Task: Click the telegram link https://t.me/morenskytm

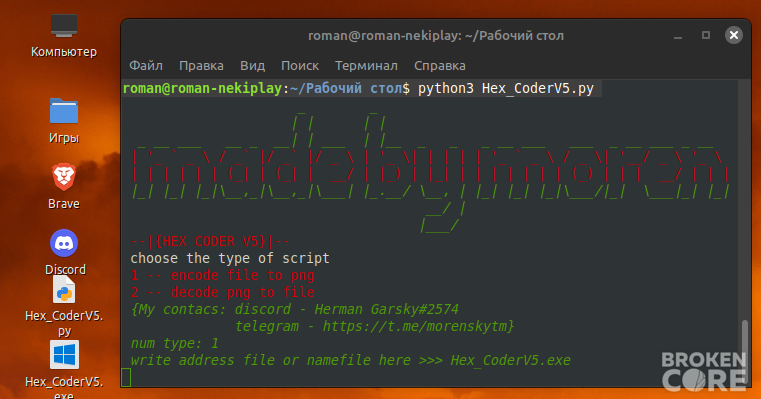Action: 415,326
